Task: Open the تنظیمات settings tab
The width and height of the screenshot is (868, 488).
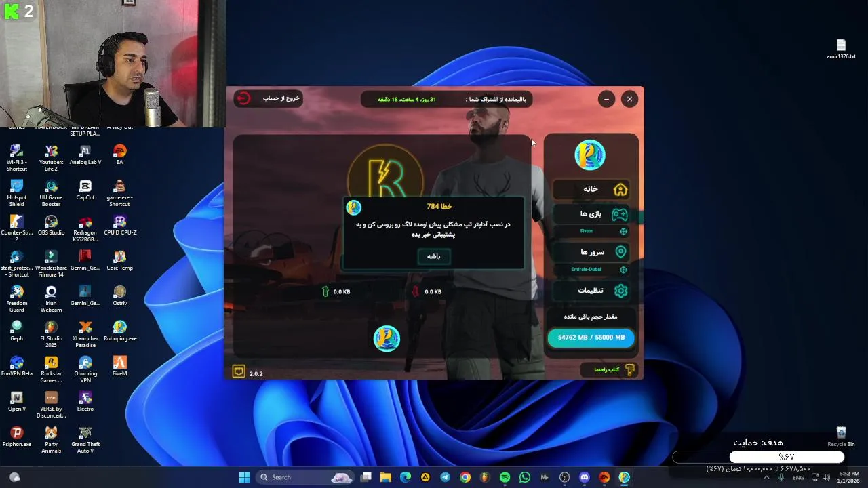Action: tap(591, 291)
